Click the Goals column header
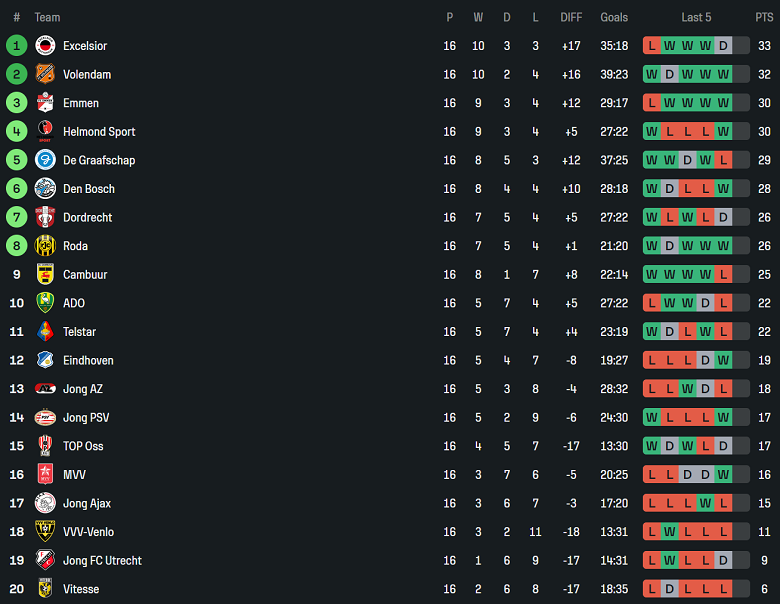 point(614,17)
